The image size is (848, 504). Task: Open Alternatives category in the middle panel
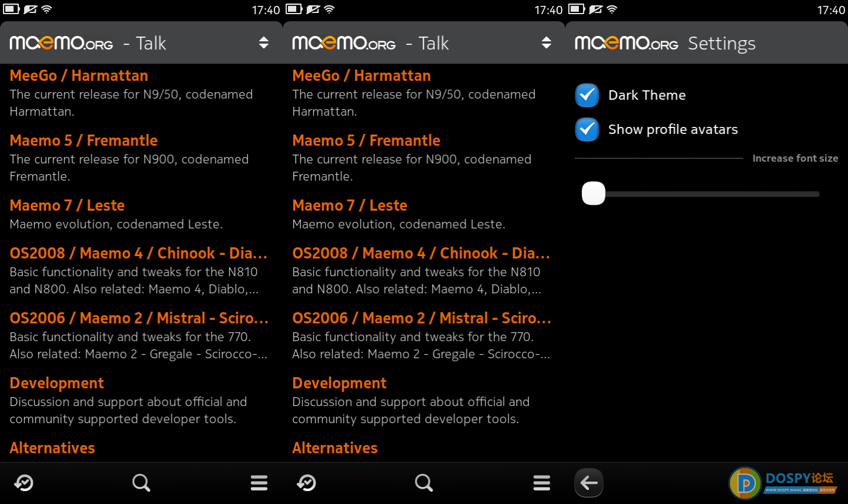[x=335, y=448]
